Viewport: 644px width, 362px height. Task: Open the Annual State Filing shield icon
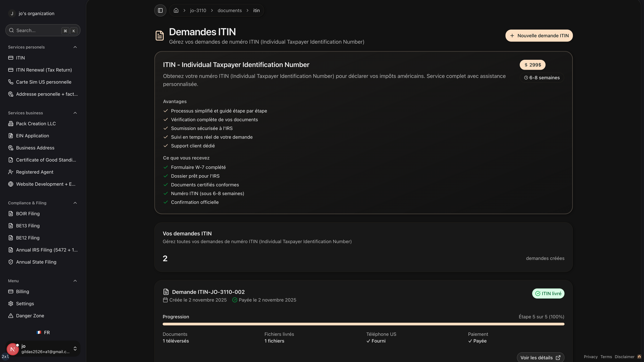click(x=11, y=262)
